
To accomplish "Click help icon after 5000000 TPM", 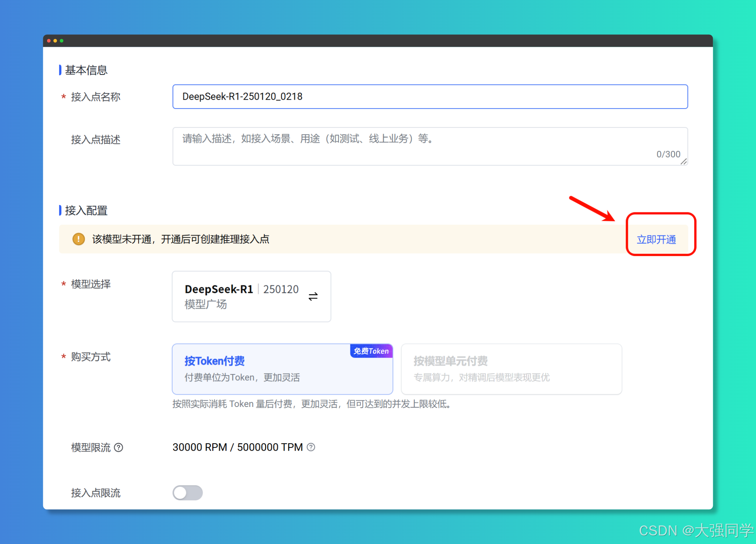I will tap(311, 447).
